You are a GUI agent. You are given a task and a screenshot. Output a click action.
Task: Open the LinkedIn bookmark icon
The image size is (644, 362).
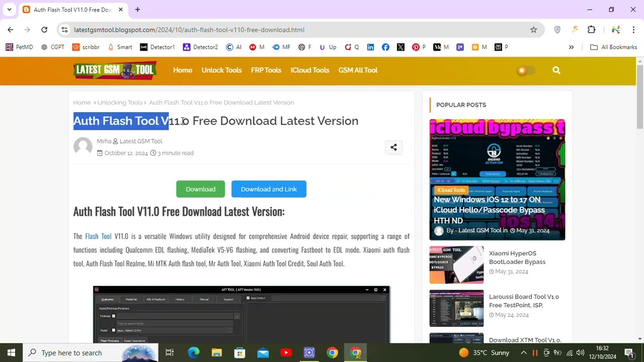[x=371, y=47]
